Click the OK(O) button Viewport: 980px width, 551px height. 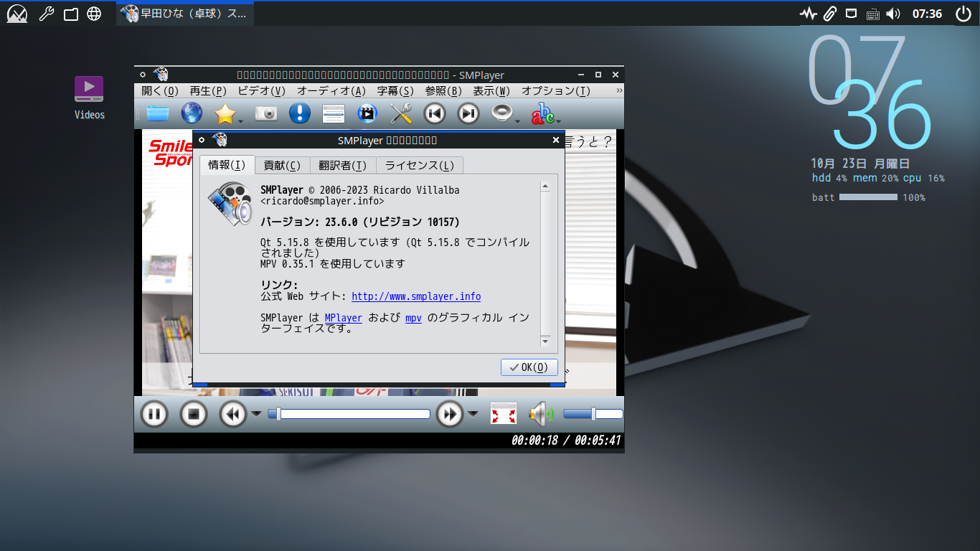pyautogui.click(x=529, y=367)
